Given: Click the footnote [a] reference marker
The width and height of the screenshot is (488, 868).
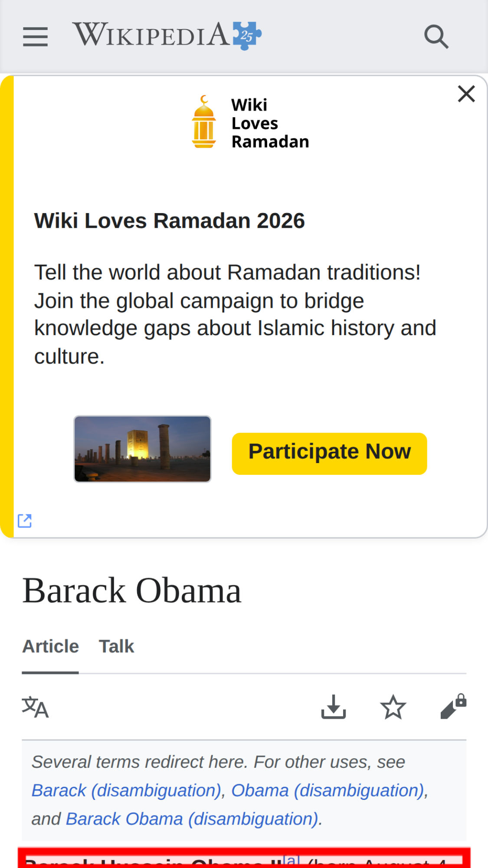Looking at the screenshot, I should [291, 860].
